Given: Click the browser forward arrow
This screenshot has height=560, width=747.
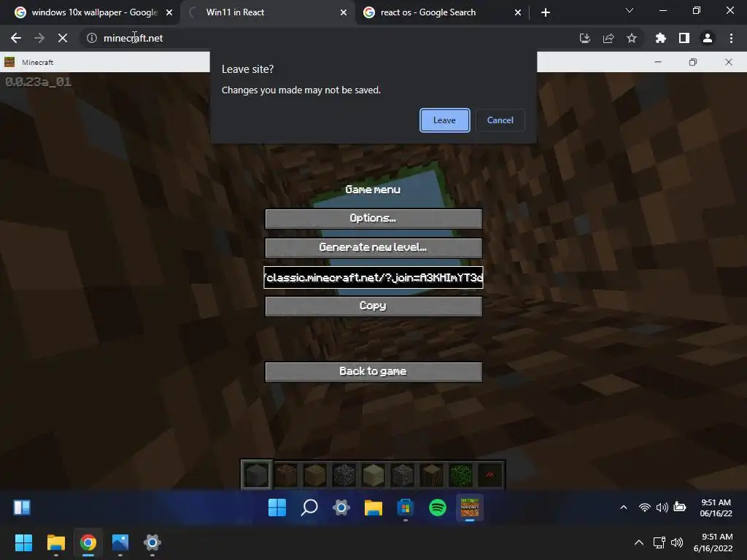Looking at the screenshot, I should 39,38.
